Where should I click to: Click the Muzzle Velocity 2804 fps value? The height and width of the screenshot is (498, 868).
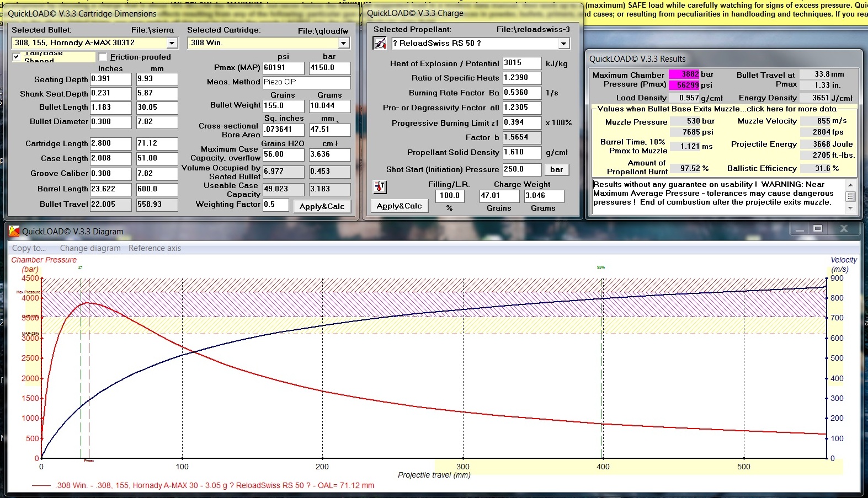pos(816,132)
